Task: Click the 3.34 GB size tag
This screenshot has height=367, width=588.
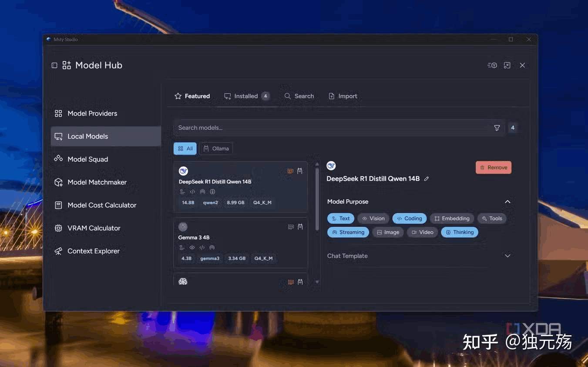Action: (237, 258)
